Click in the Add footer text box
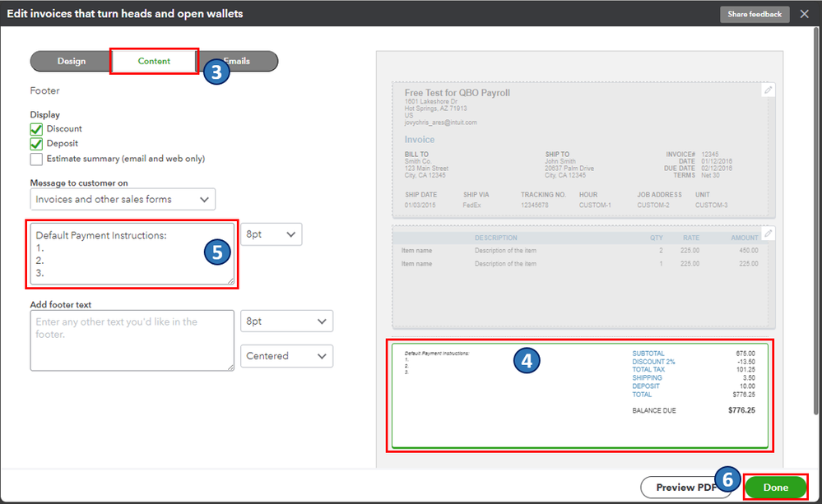Screen dimensions: 822x504 pos(132,340)
